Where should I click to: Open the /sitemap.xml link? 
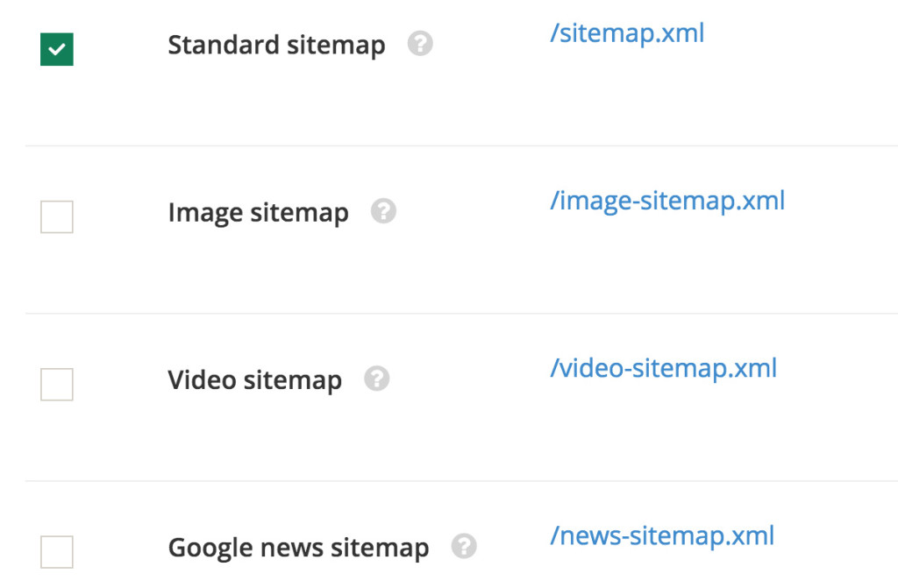(627, 33)
